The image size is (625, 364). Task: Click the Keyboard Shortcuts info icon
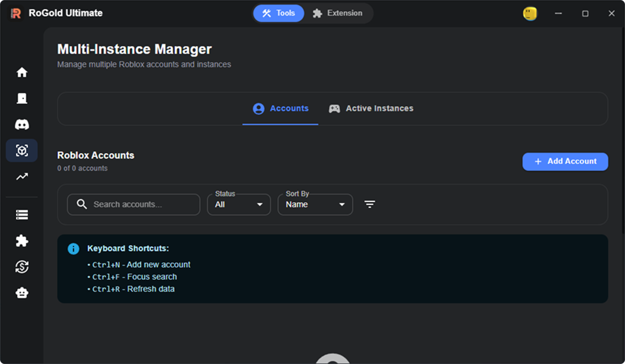click(x=73, y=249)
